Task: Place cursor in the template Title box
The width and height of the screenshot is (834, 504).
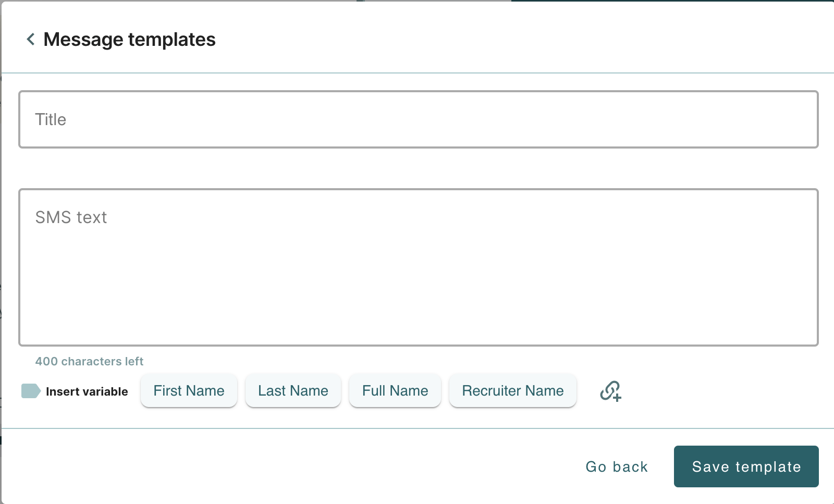Action: click(x=419, y=119)
